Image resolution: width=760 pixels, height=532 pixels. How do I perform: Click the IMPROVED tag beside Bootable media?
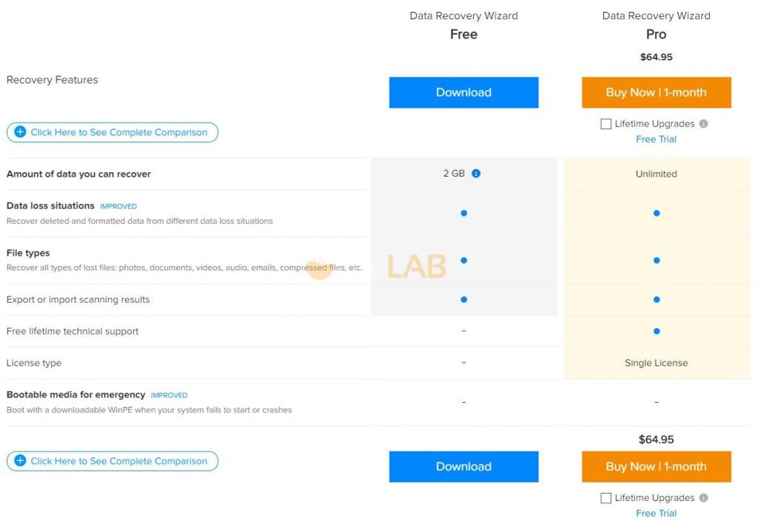pyautogui.click(x=169, y=395)
